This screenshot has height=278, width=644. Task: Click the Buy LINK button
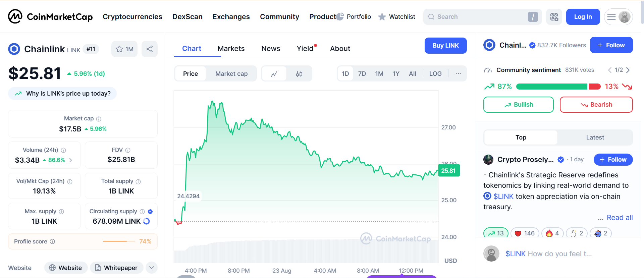445,46
